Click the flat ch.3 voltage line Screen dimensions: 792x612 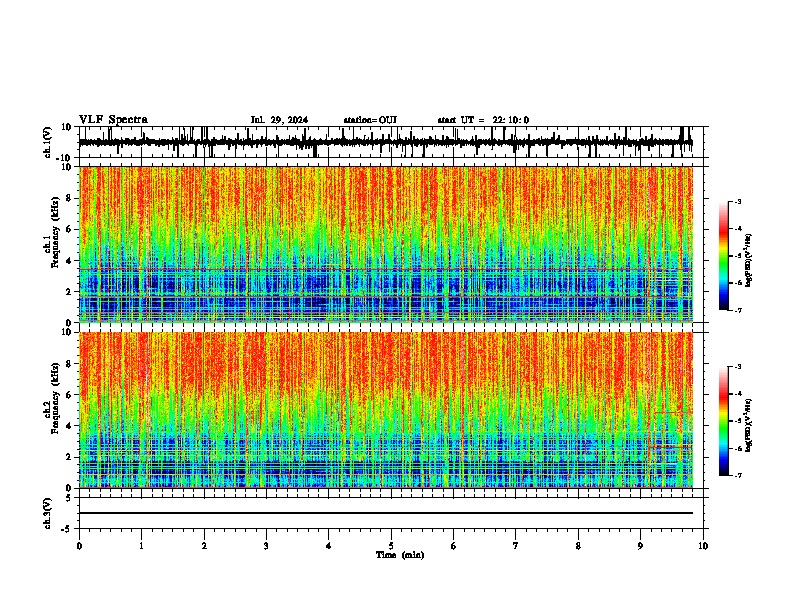(x=385, y=513)
